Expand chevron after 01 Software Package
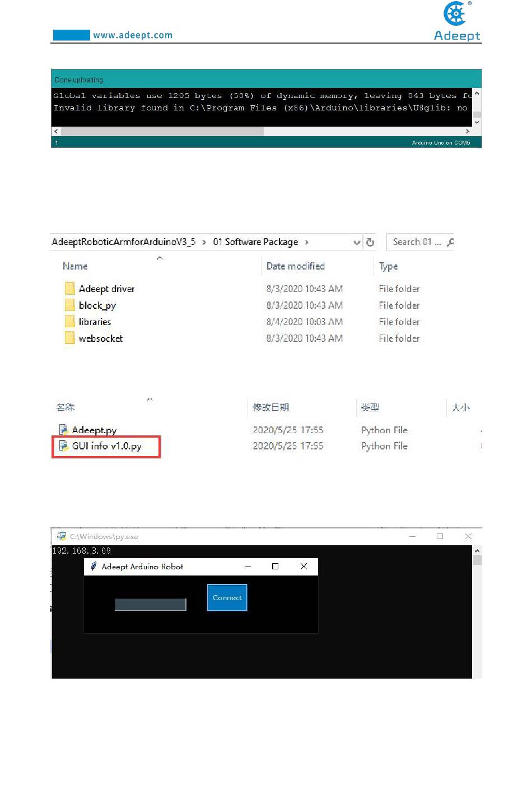This screenshot has width=532, height=789. point(306,242)
